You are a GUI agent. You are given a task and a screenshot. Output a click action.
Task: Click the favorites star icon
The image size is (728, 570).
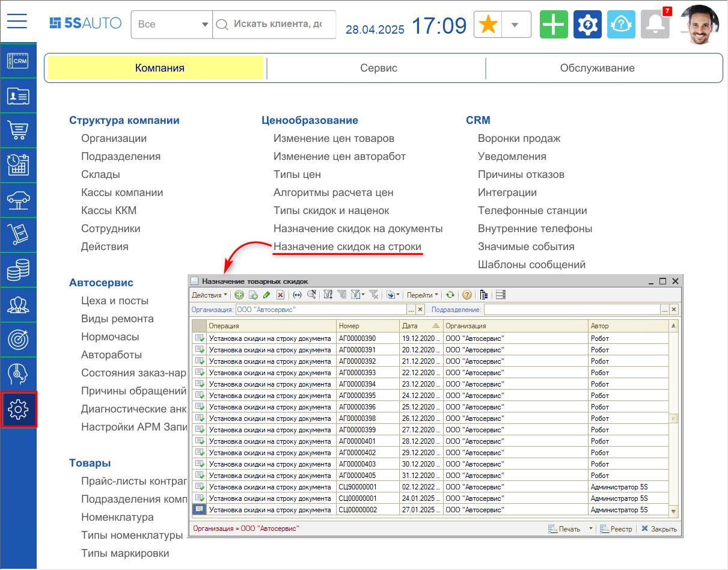pyautogui.click(x=489, y=25)
